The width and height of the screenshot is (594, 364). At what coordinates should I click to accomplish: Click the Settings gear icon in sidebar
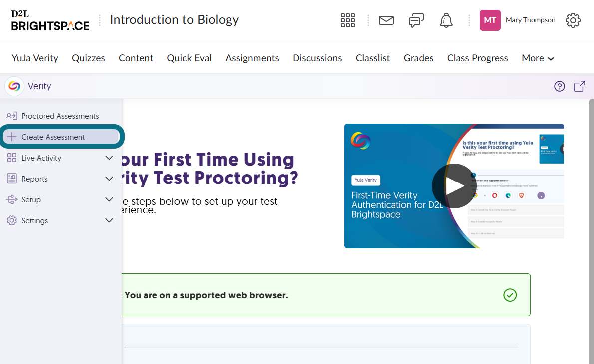12,220
